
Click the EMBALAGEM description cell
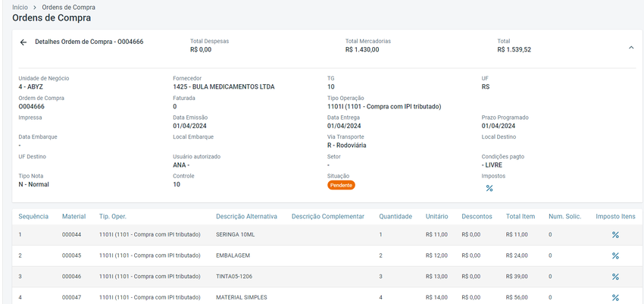(233, 255)
